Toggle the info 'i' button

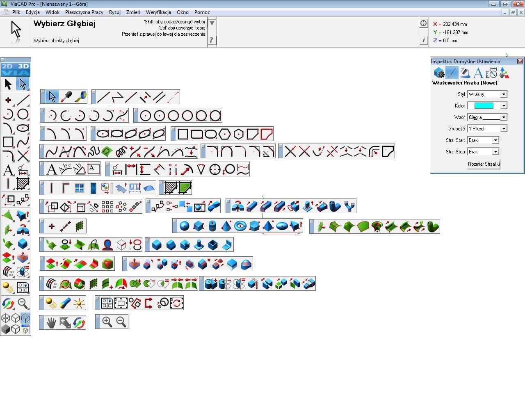[x=424, y=40]
